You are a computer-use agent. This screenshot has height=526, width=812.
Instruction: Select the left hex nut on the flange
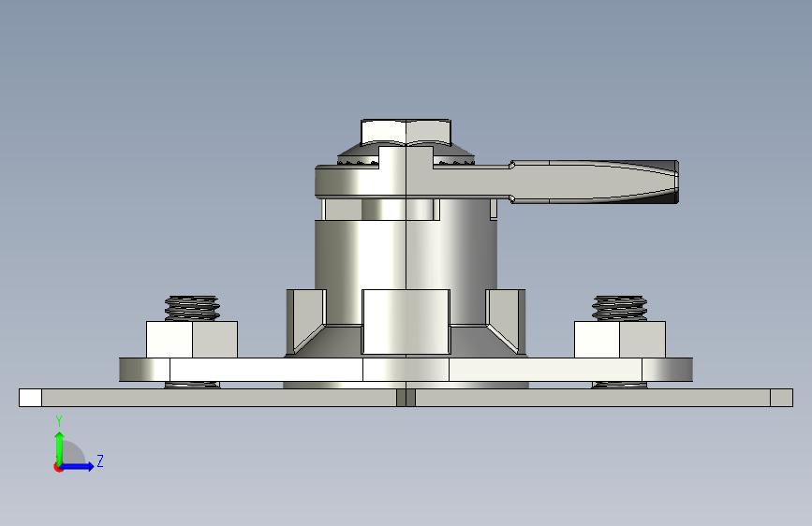point(192,339)
